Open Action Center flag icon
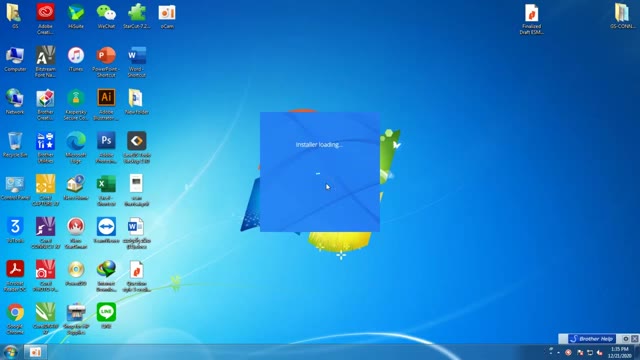 580,352
